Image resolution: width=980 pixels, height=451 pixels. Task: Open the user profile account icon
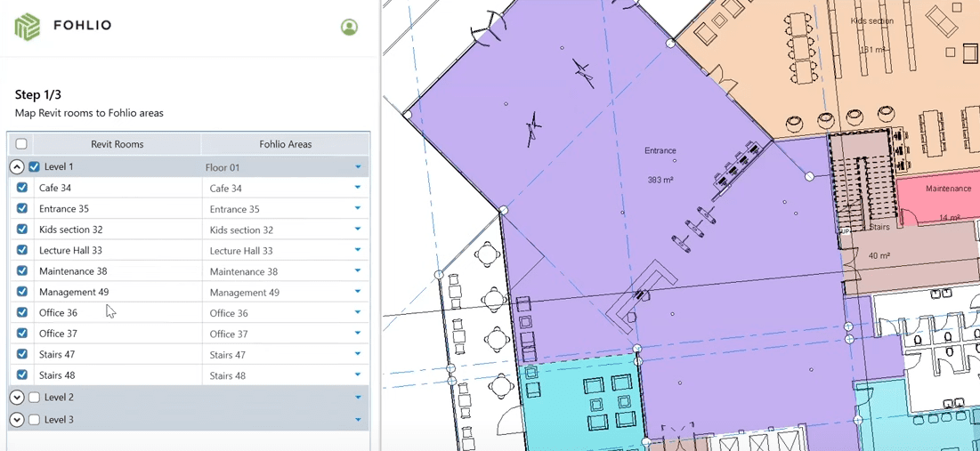349,28
